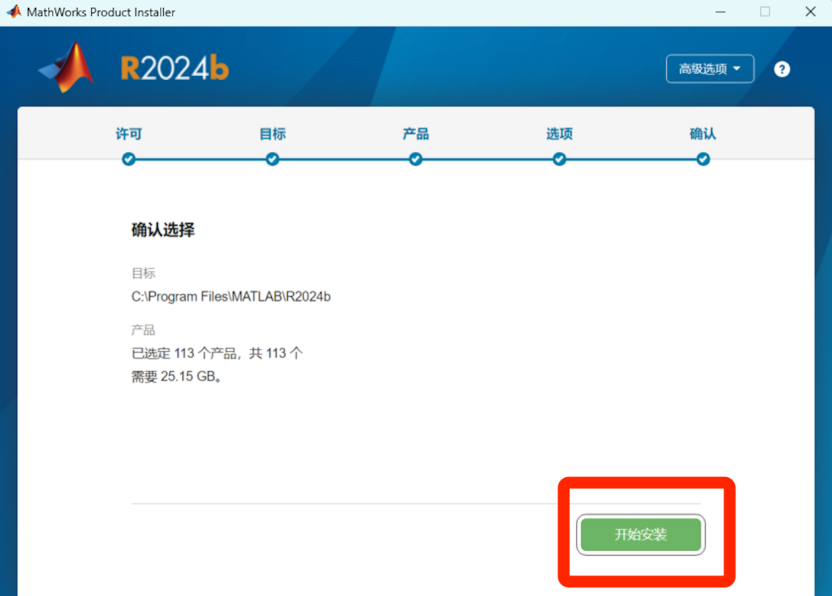Select the 目标 step label

[272, 134]
